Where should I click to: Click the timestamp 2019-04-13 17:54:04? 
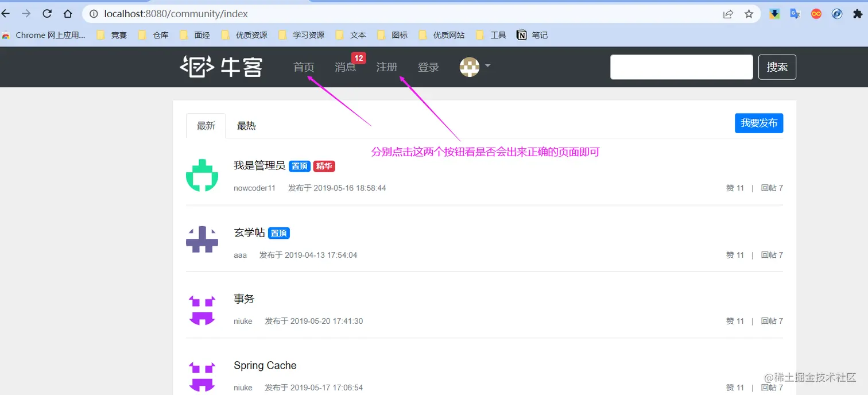(321, 255)
